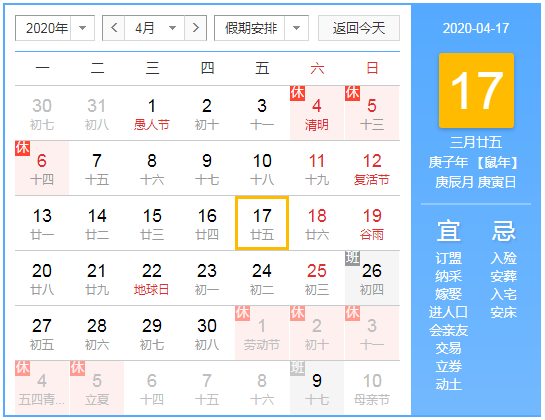This screenshot has width=545, height=420.
Task: Select May 5 立夏
Action: (x=97, y=388)
